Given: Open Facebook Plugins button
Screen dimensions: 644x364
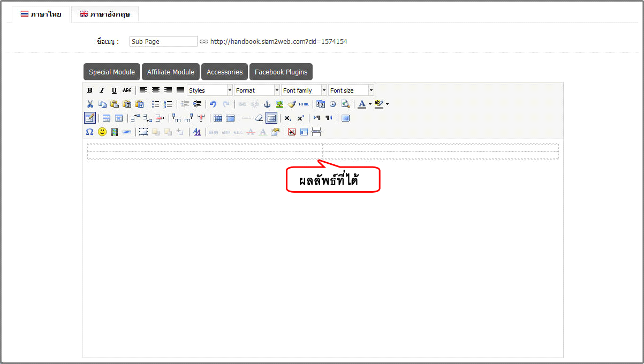Looking at the screenshot, I should click(x=281, y=72).
